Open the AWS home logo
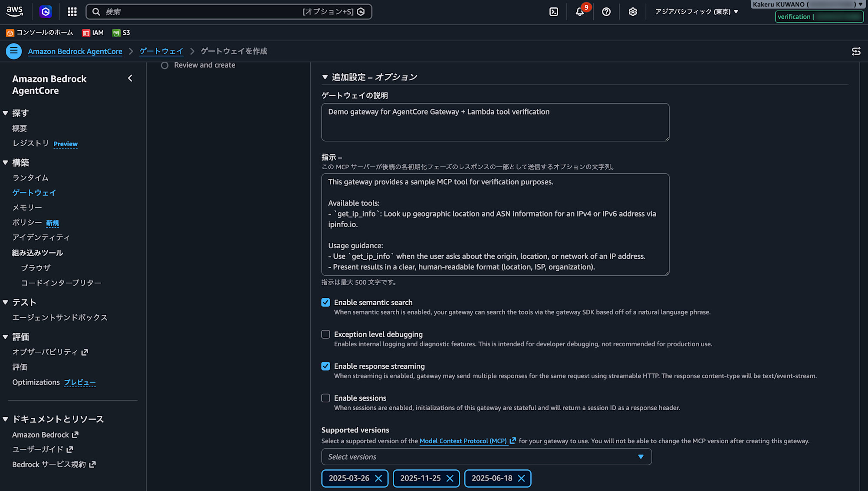This screenshot has height=491, width=868. tap(14, 12)
